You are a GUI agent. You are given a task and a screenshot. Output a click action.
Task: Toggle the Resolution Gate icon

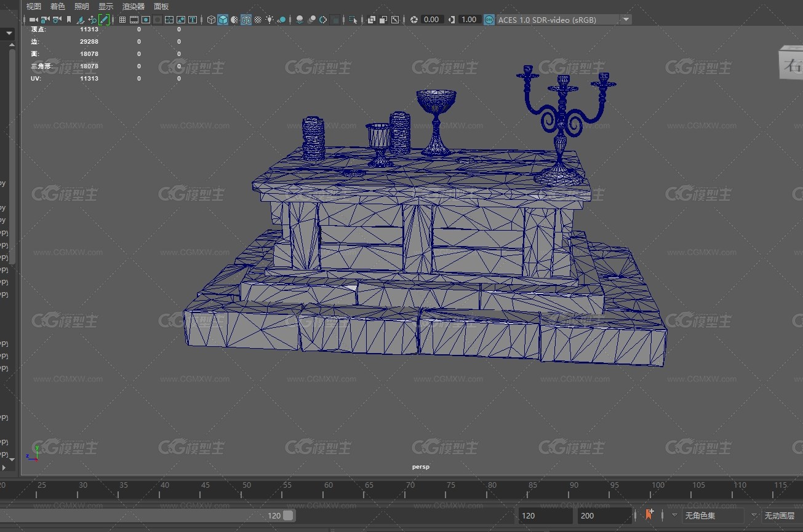(x=146, y=20)
